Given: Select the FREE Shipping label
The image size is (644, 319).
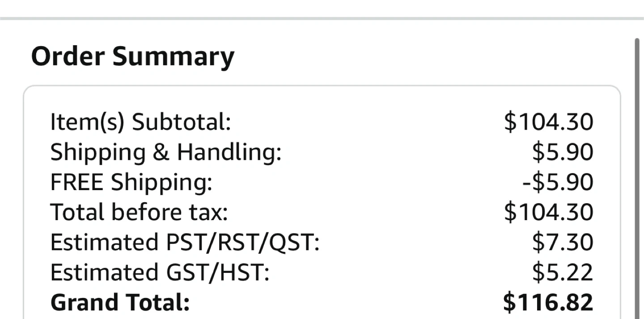Looking at the screenshot, I should [131, 183].
